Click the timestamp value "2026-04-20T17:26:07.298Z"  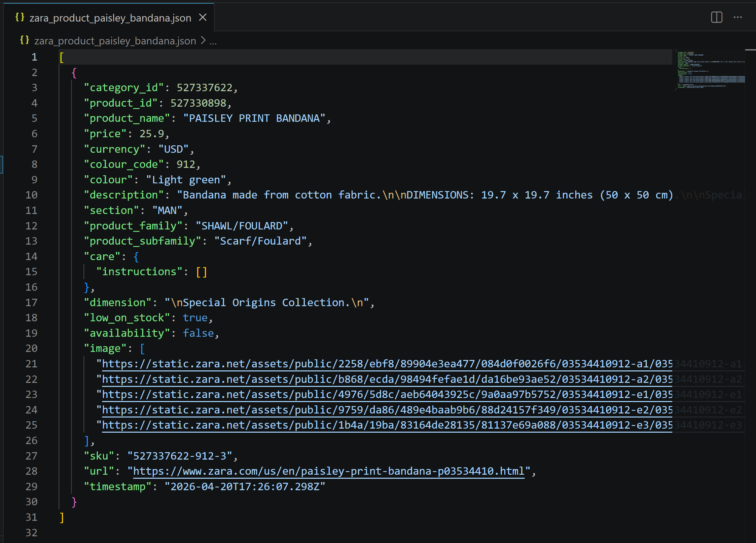pos(245,487)
